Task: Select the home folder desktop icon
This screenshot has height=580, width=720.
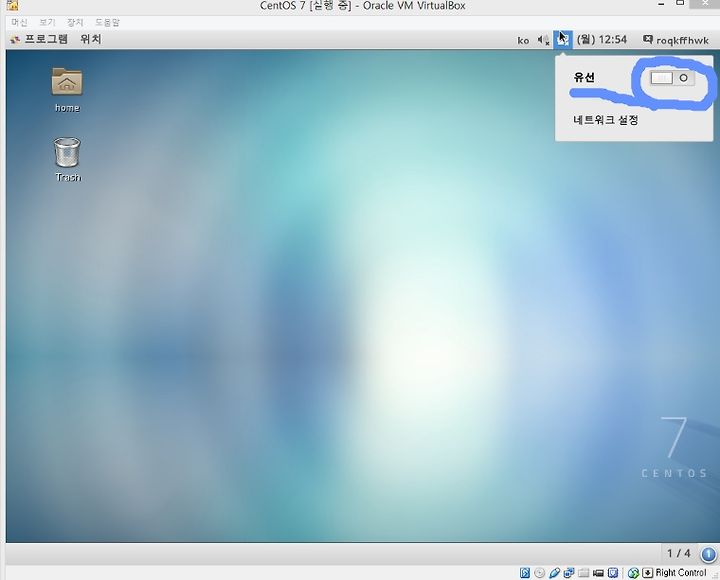Action: (67, 90)
